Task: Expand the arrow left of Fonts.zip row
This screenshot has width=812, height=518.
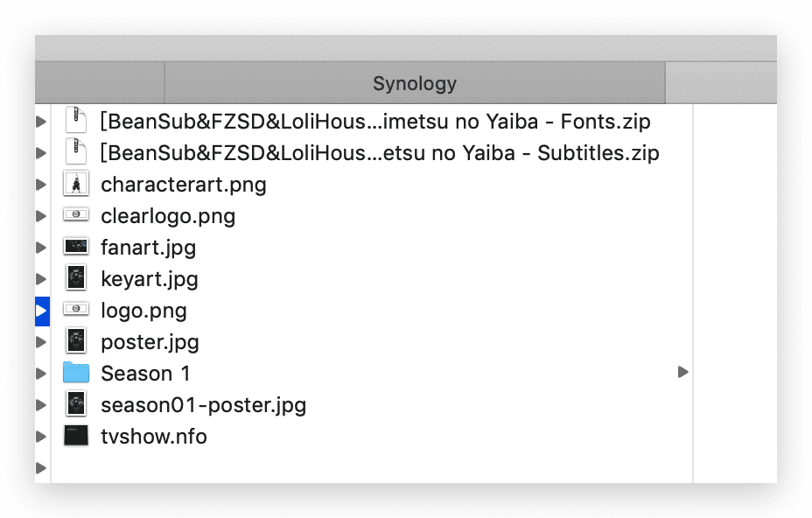Action: pos(41,122)
